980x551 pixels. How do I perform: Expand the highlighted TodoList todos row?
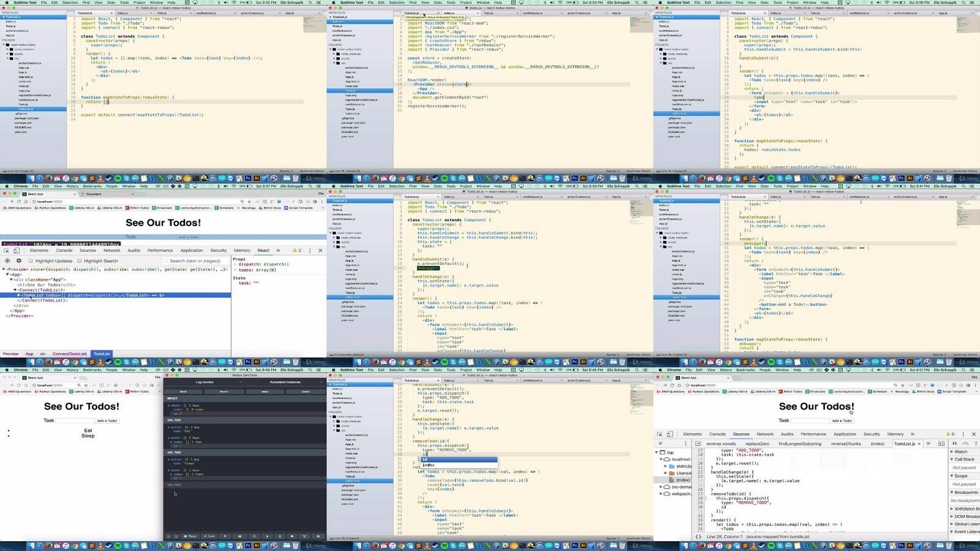[x=19, y=295]
